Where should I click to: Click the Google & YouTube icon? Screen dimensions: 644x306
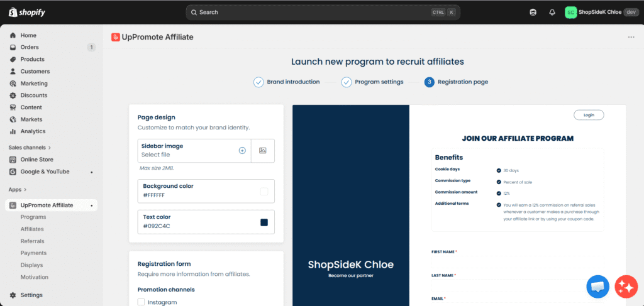pos(13,172)
